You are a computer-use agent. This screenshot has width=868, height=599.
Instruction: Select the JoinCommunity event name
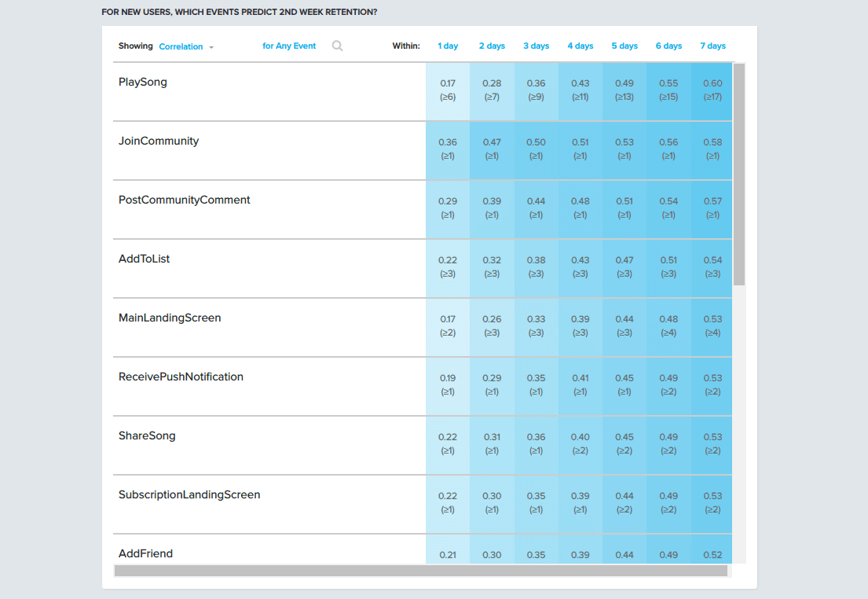pyautogui.click(x=159, y=141)
